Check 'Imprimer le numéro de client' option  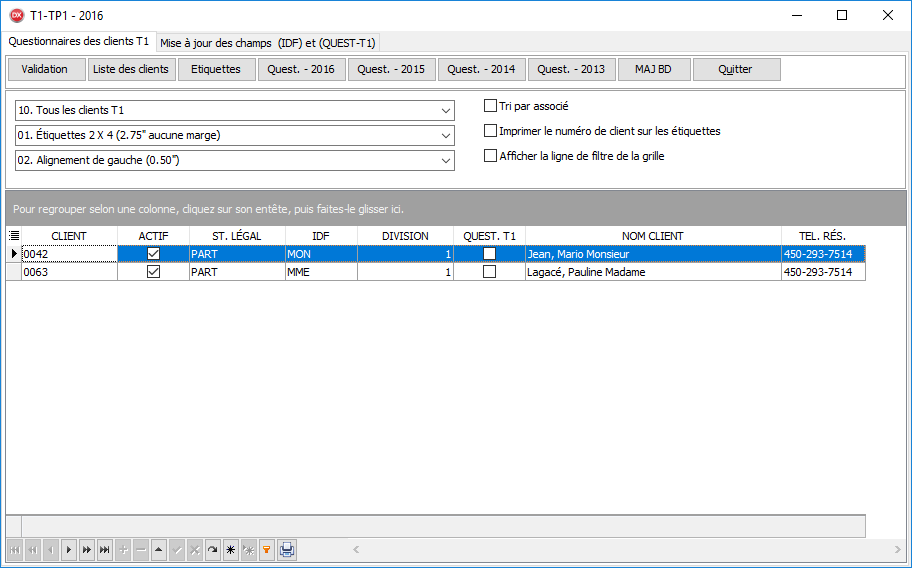[490, 131]
